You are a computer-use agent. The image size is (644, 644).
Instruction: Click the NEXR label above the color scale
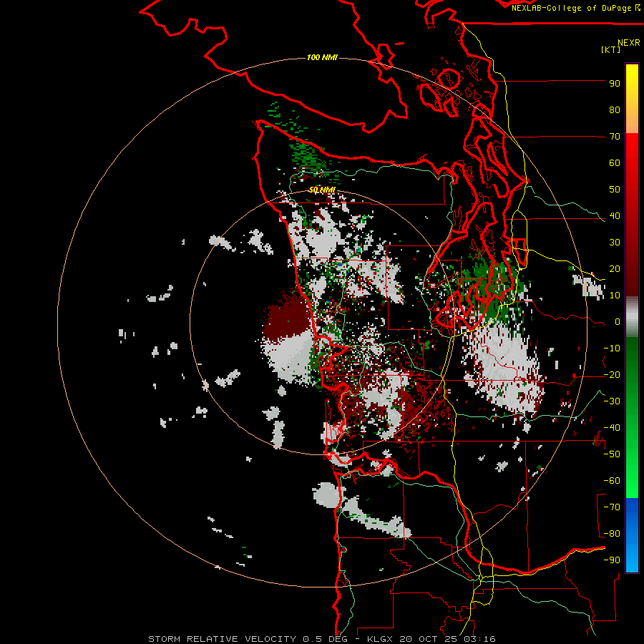(x=629, y=43)
